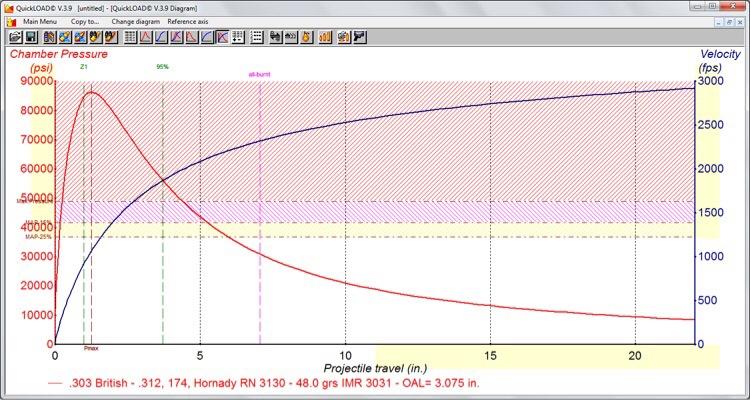Save the load with the floppy disk icon
The height and width of the screenshot is (400, 750).
(32, 37)
